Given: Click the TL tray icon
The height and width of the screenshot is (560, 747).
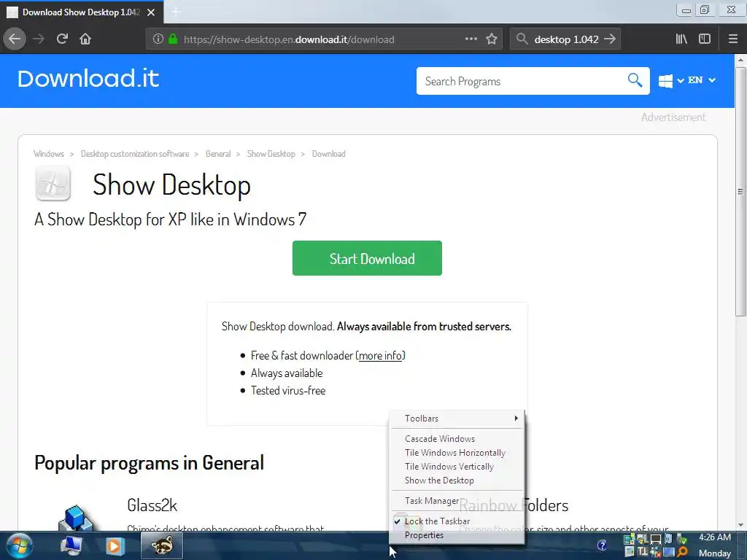Looking at the screenshot, I should click(x=643, y=552).
